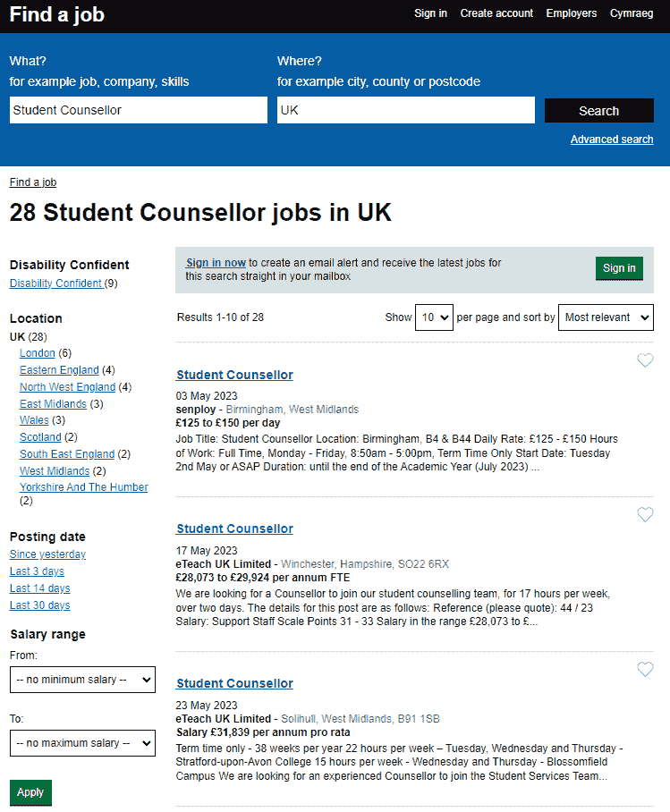Image resolution: width=670 pixels, height=812 pixels.
Task: Favourite the Winchester Student Counsellor job
Action: (645, 514)
